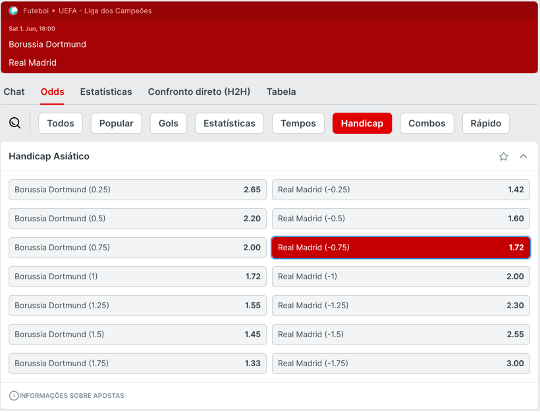Pick Borussia Dortmund (1.5) at 1.45
This screenshot has width=540, height=412.
coord(137,334)
